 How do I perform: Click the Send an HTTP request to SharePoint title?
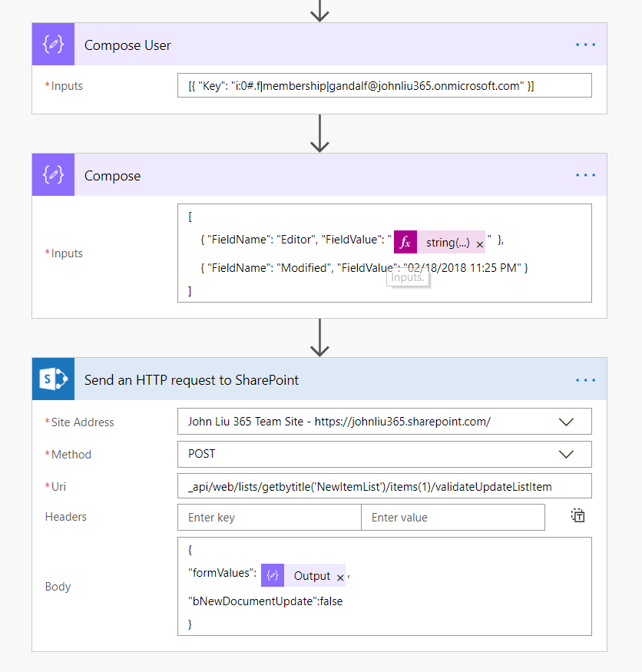[x=191, y=379]
